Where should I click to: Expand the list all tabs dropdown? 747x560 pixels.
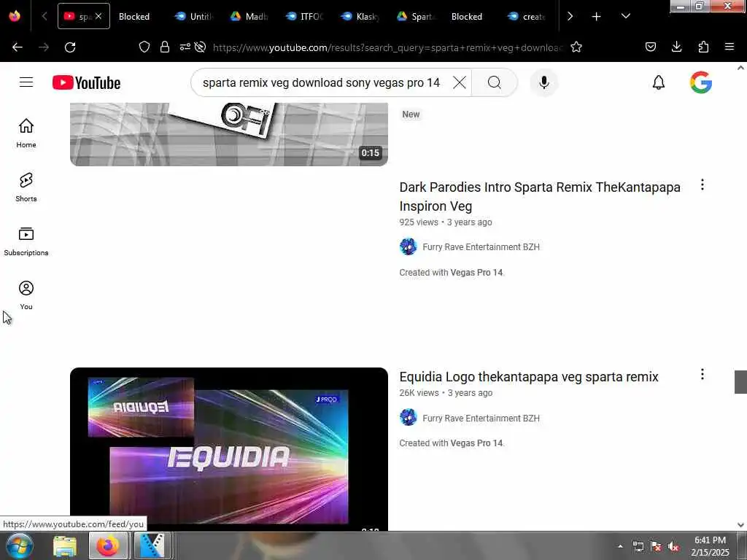pyautogui.click(x=625, y=16)
